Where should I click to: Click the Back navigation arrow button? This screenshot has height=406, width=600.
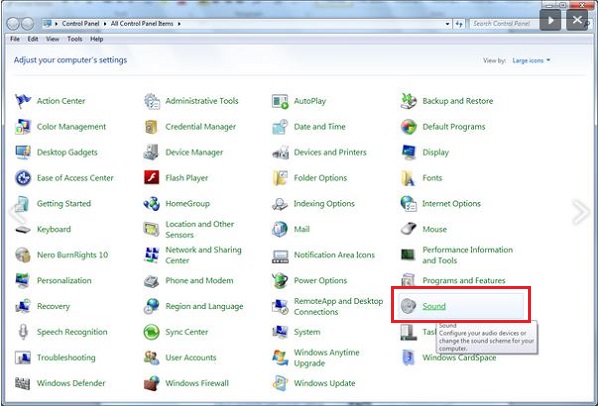point(15,22)
